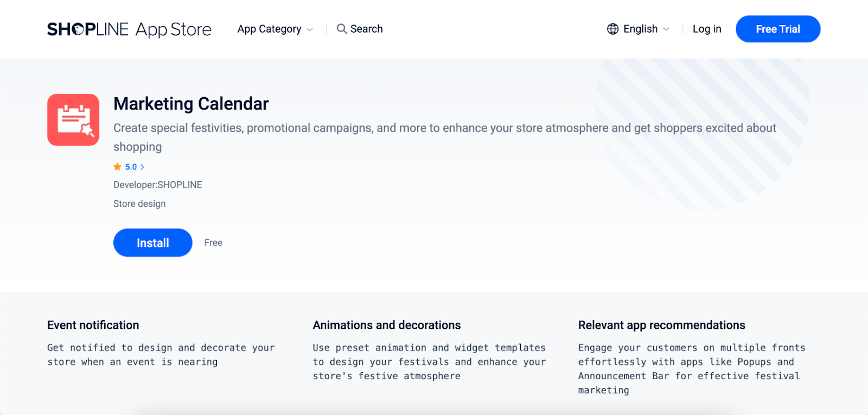Expand the App Category chevron arrow
Viewport: 868px width, 415px height.
[310, 29]
